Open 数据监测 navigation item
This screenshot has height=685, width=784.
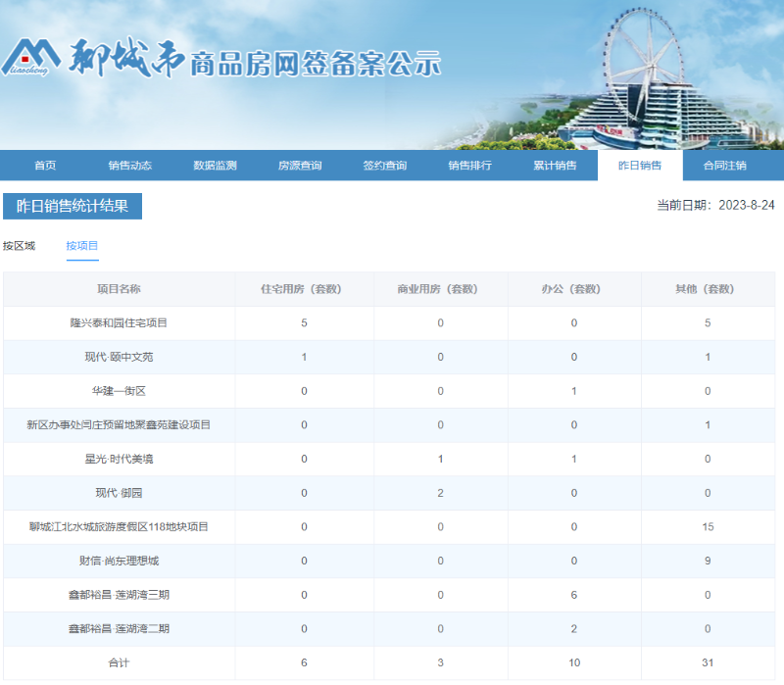(x=215, y=166)
